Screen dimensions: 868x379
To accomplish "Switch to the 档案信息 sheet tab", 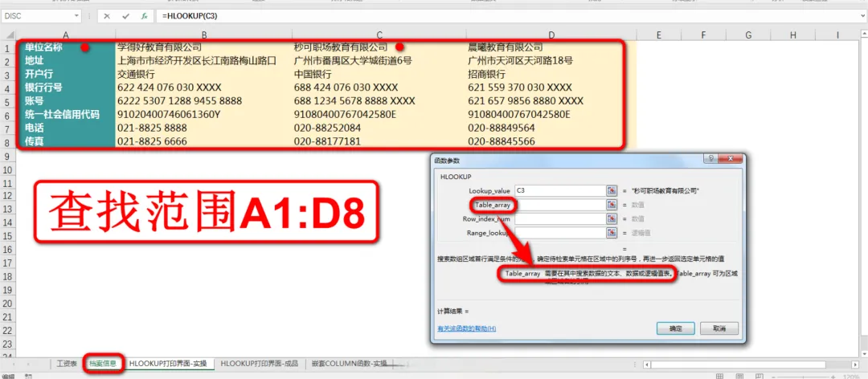I will click(x=103, y=364).
